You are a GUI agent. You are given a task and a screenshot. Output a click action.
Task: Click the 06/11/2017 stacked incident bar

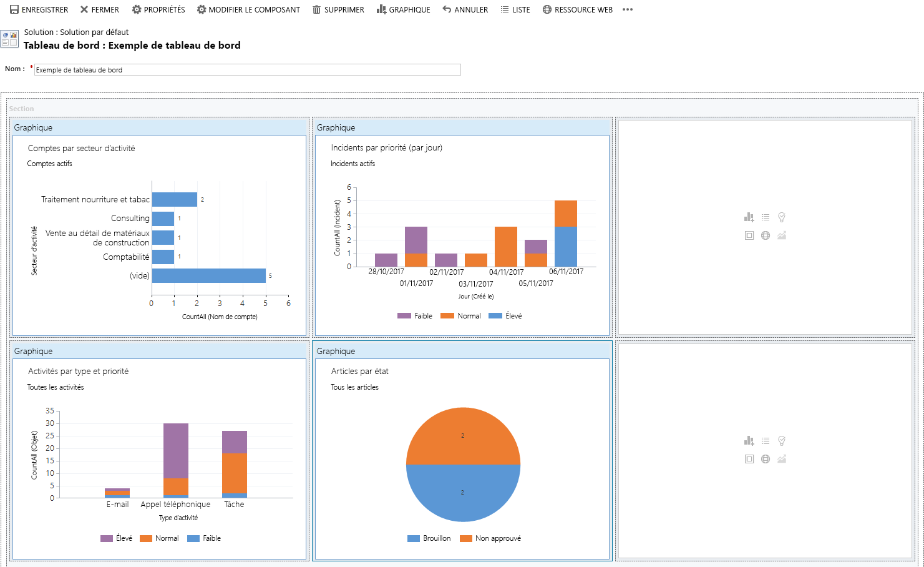pos(566,234)
